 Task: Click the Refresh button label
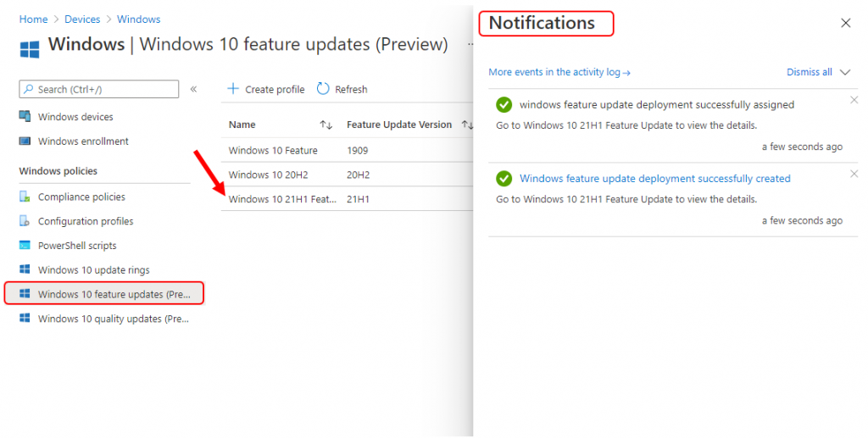[x=351, y=89]
